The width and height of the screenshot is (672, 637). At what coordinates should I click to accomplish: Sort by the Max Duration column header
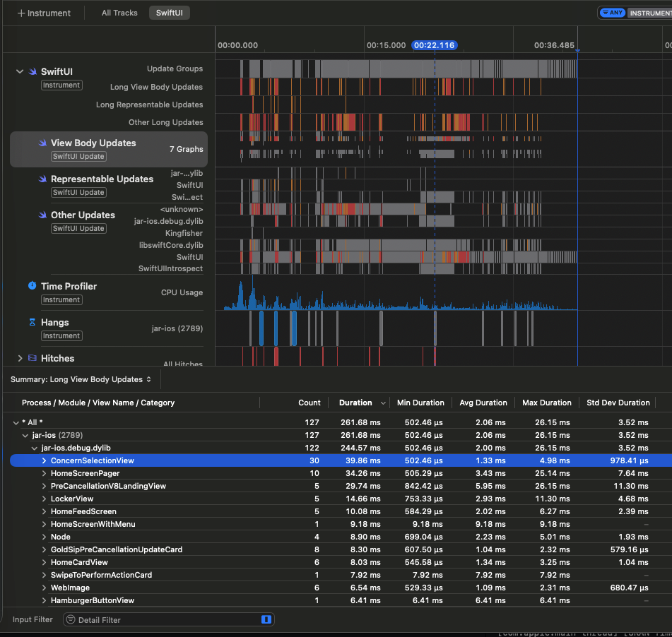tap(546, 403)
